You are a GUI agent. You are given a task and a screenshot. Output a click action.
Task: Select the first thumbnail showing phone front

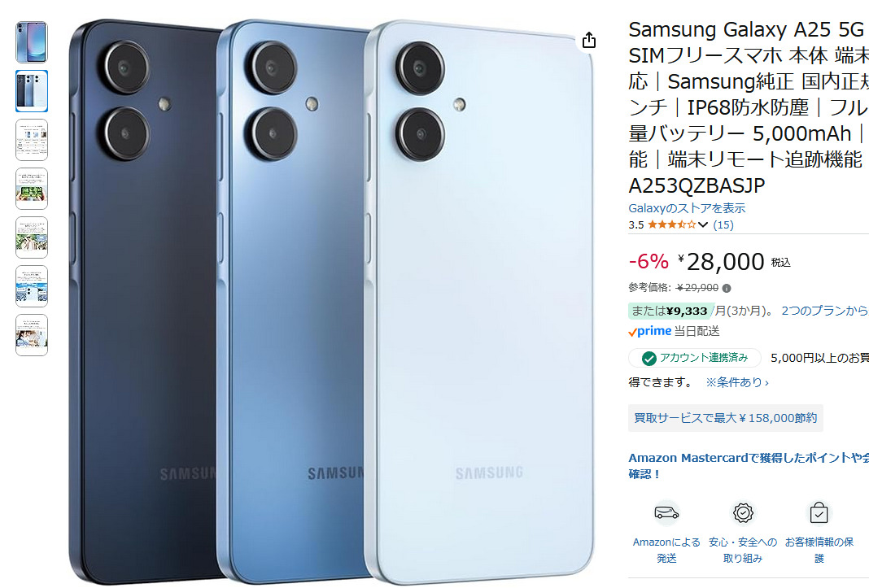pos(32,42)
